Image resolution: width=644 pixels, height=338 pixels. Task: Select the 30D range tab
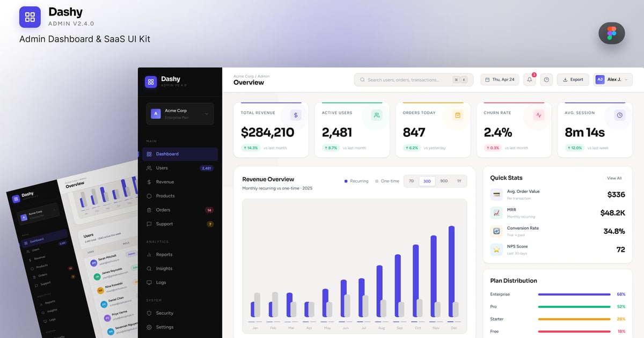pyautogui.click(x=427, y=181)
